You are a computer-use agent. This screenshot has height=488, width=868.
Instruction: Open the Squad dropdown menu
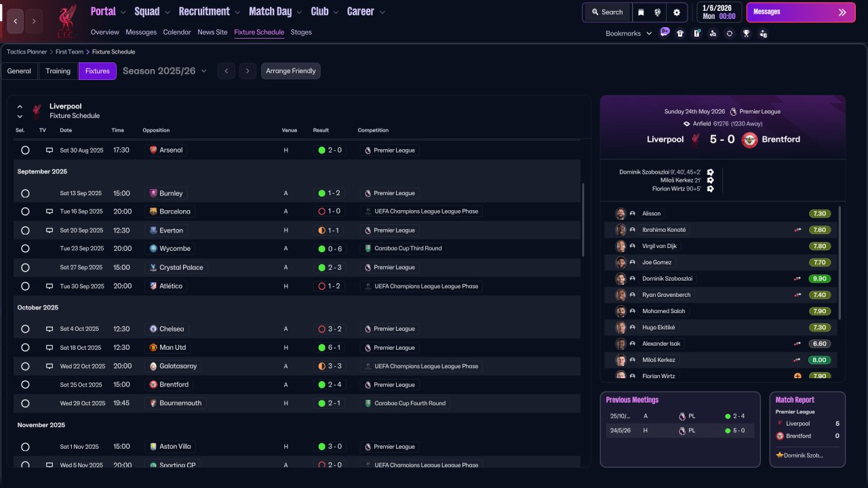click(153, 12)
